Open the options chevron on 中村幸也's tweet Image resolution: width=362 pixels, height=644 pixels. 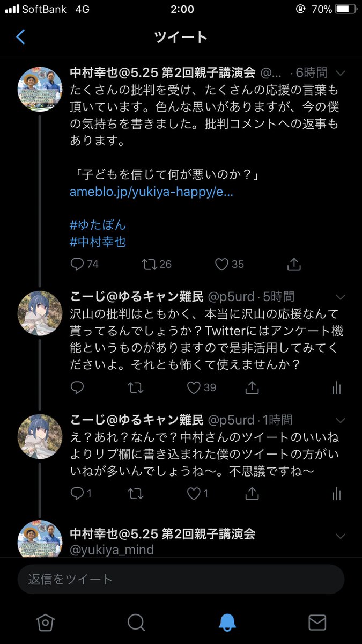tap(340, 72)
